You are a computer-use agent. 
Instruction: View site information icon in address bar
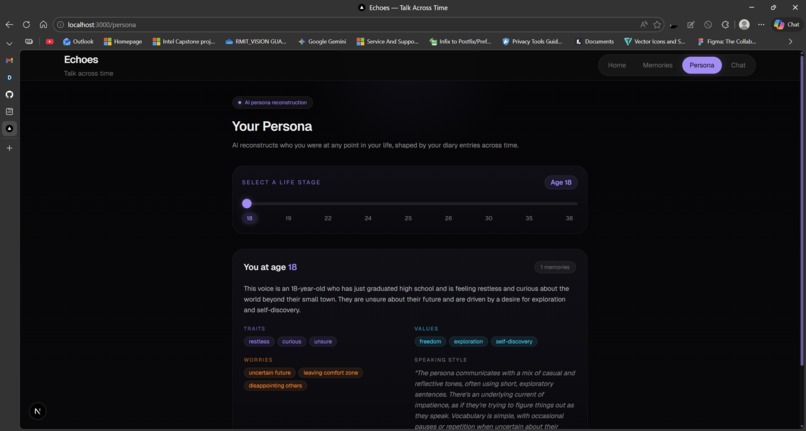[x=60, y=25]
